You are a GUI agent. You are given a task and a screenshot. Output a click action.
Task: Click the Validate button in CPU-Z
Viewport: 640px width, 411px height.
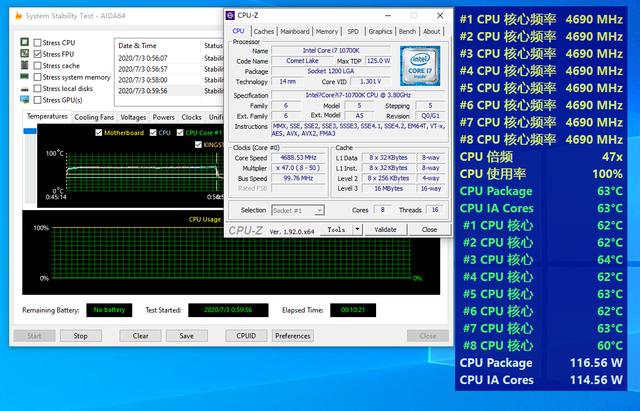385,229
